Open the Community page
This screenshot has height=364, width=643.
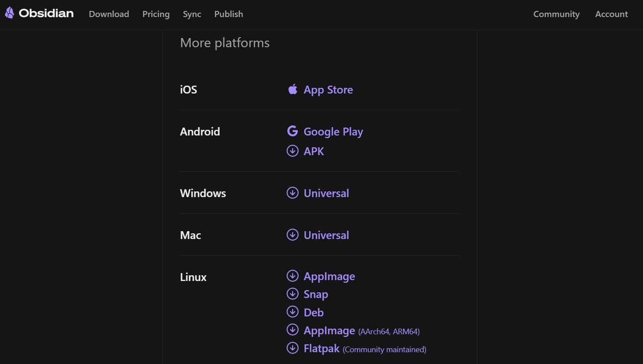pos(556,14)
